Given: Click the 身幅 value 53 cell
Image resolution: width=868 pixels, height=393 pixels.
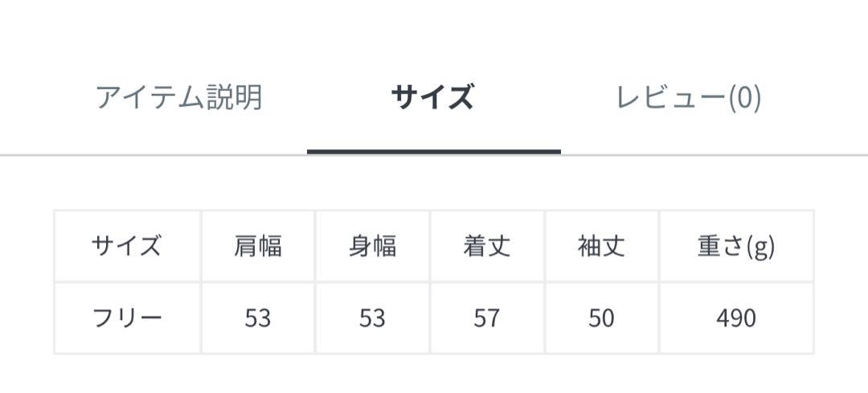Looking at the screenshot, I should 373,318.
